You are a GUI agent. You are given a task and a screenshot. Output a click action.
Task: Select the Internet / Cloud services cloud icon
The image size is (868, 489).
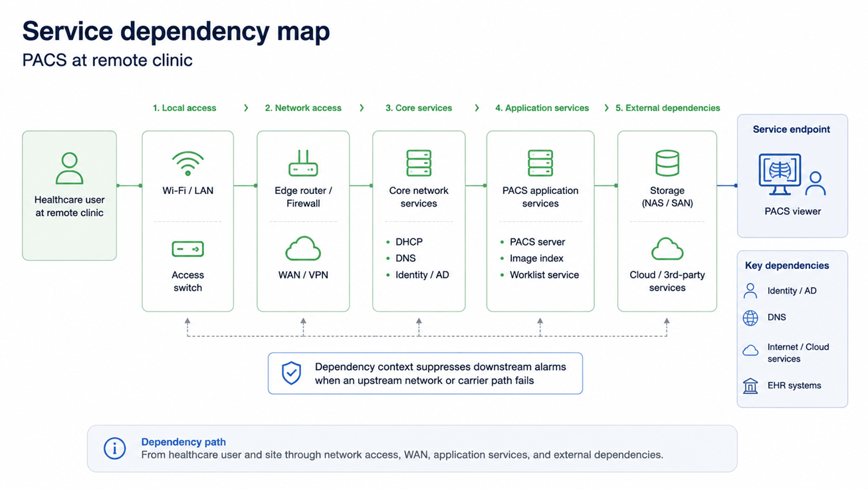click(750, 350)
